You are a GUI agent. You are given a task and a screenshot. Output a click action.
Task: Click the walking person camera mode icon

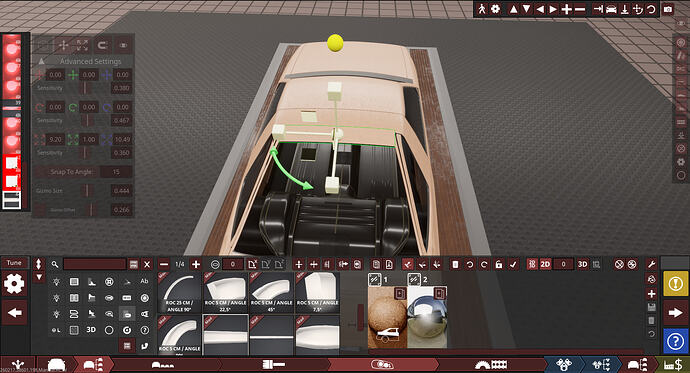[x=482, y=9]
